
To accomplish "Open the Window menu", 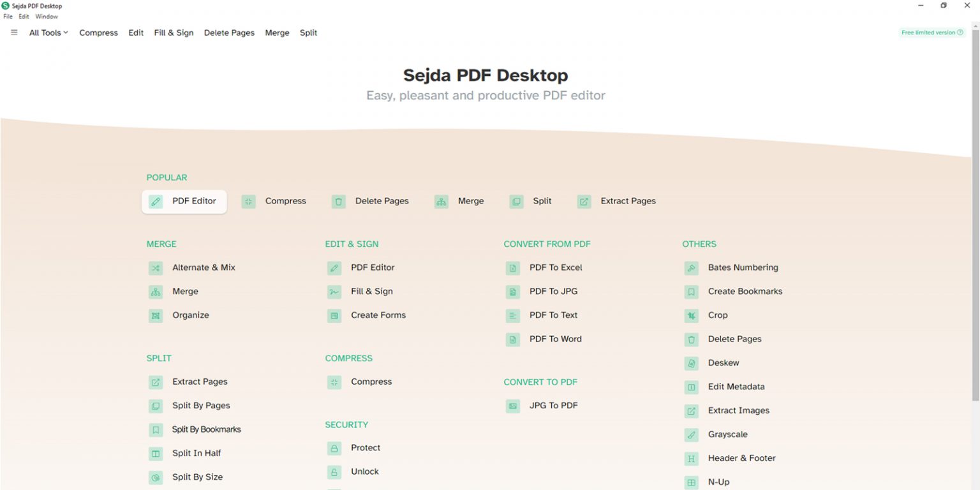I will pos(47,17).
